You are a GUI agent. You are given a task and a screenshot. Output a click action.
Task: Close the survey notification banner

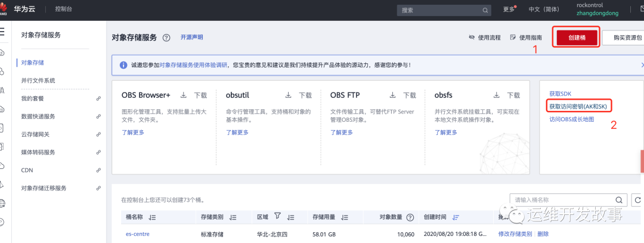(x=642, y=65)
